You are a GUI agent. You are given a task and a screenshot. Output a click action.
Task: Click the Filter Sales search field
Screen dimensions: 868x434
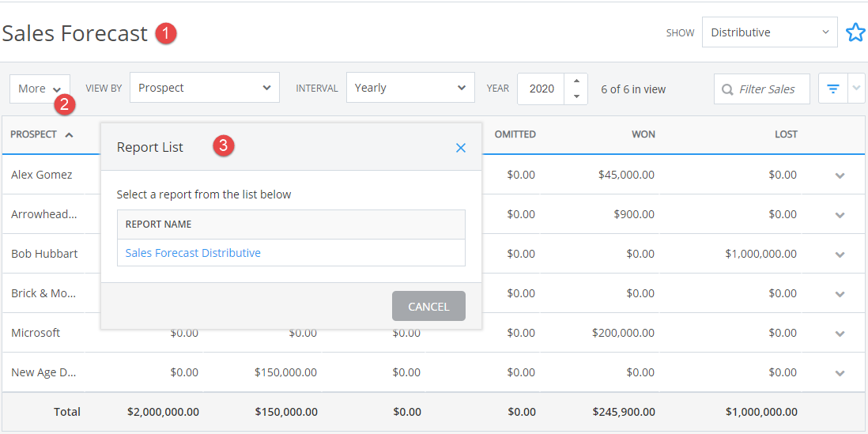point(762,89)
